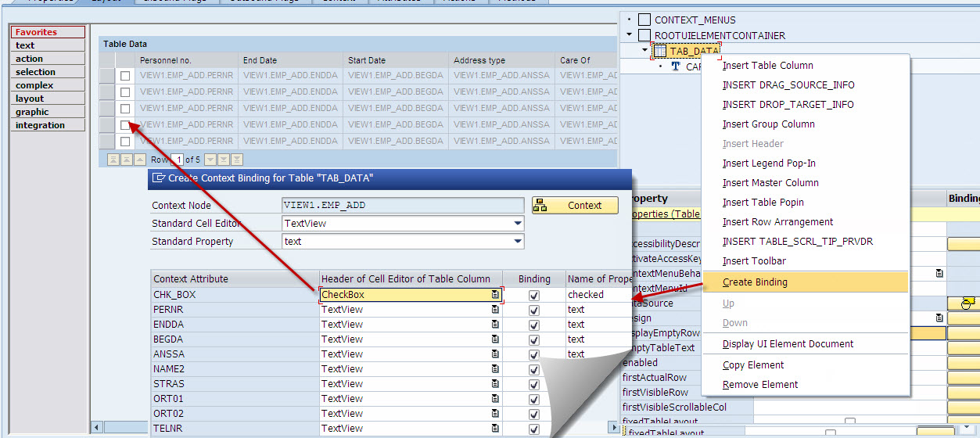
Task: Open the Standard Cell Editor dropdown
Action: [518, 224]
